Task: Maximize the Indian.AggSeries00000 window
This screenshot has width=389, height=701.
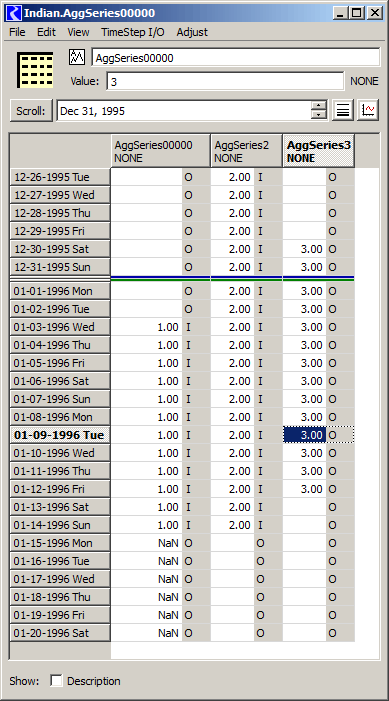Action: point(357,13)
